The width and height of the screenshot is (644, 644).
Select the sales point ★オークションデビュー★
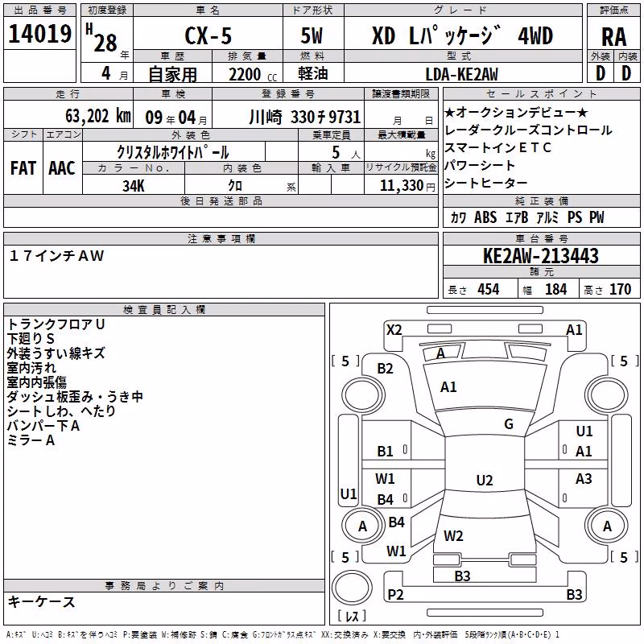[516, 112]
